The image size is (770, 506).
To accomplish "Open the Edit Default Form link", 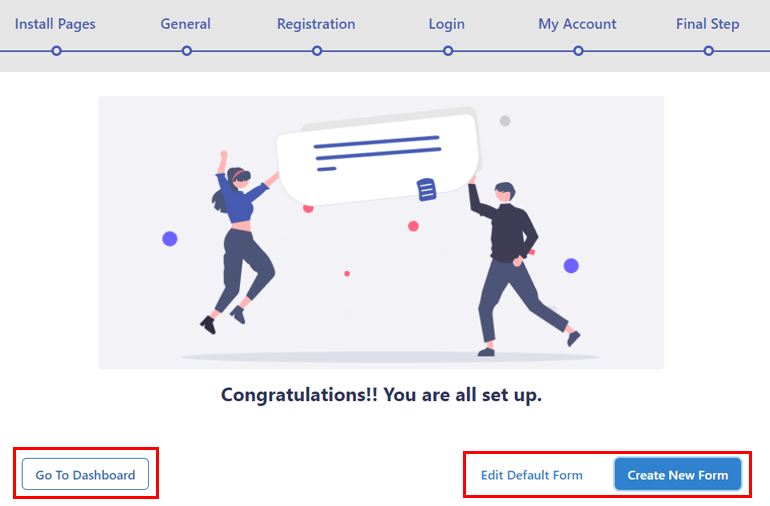I will 531,475.
